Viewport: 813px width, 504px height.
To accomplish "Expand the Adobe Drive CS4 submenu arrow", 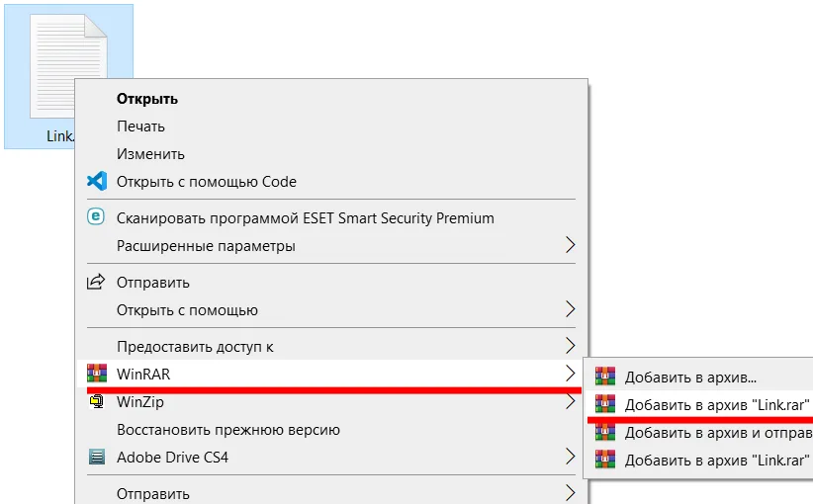I will pyautogui.click(x=569, y=458).
